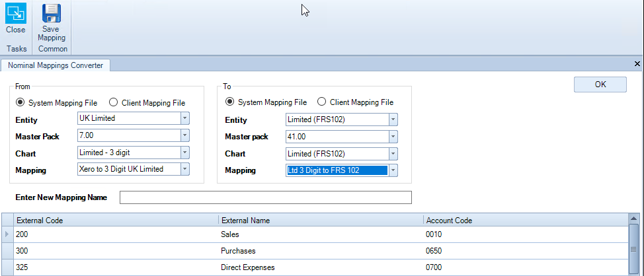
Task: Select the row header of the 200 Sales row
Action: pyautogui.click(x=8, y=234)
